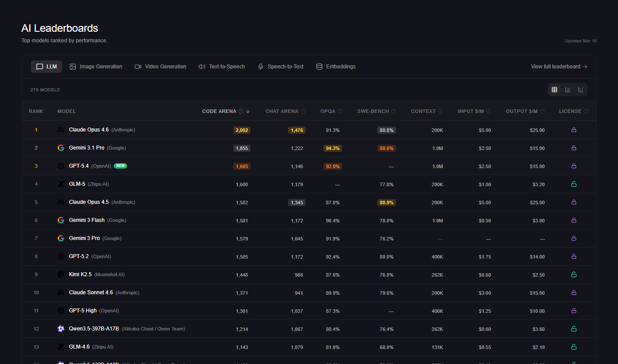Viewport: 618px width, 364px height.
Task: Open the Gemini 3.1 Pro model row
Action: (87, 148)
